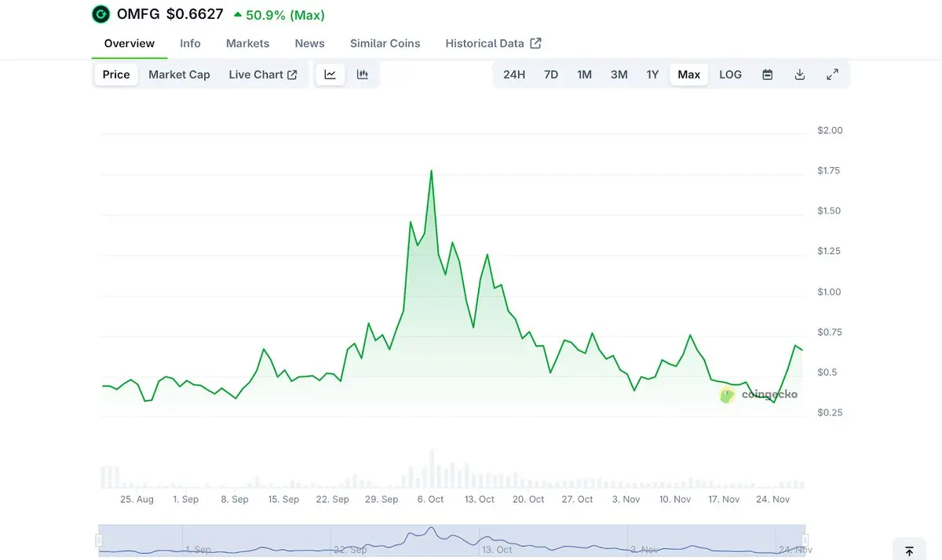Open Live Chart external link
This screenshot has width=942, height=560.
(x=262, y=75)
